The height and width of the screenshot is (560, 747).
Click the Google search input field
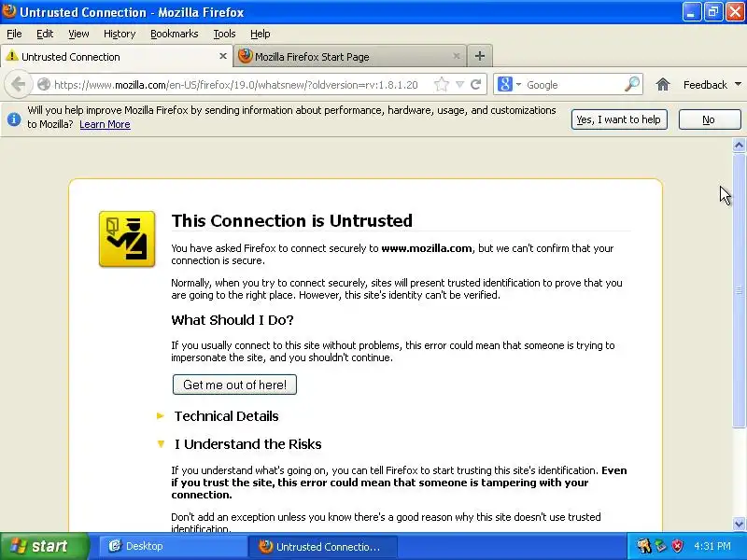coord(573,85)
